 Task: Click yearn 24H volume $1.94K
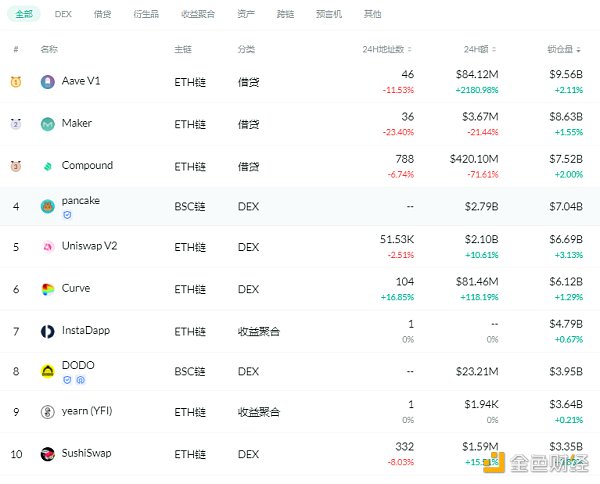(481, 404)
